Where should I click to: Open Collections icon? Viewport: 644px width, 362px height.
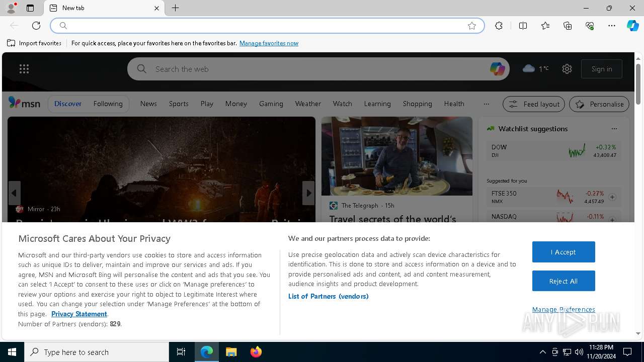click(x=568, y=26)
